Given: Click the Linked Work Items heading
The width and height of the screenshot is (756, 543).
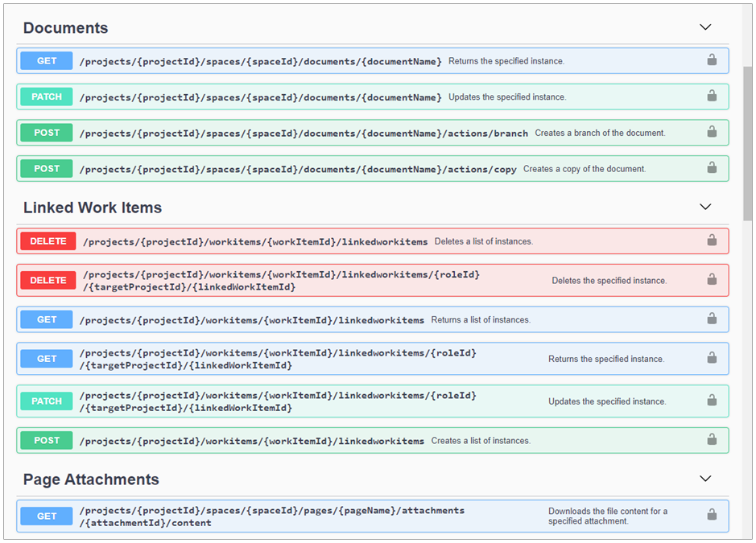Looking at the screenshot, I should click(x=93, y=208).
